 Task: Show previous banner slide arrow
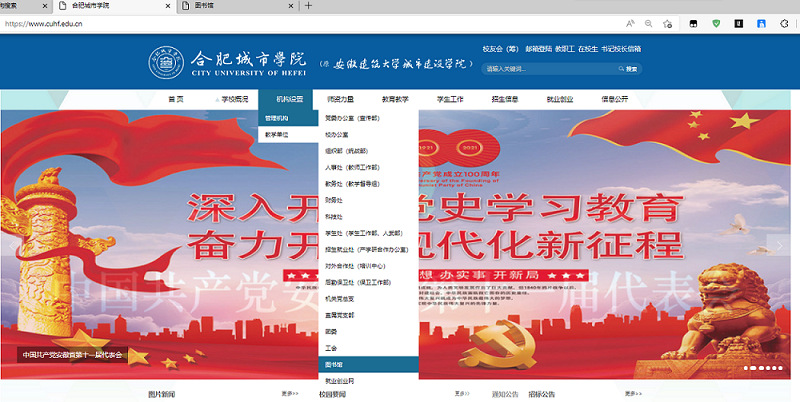click(x=12, y=246)
